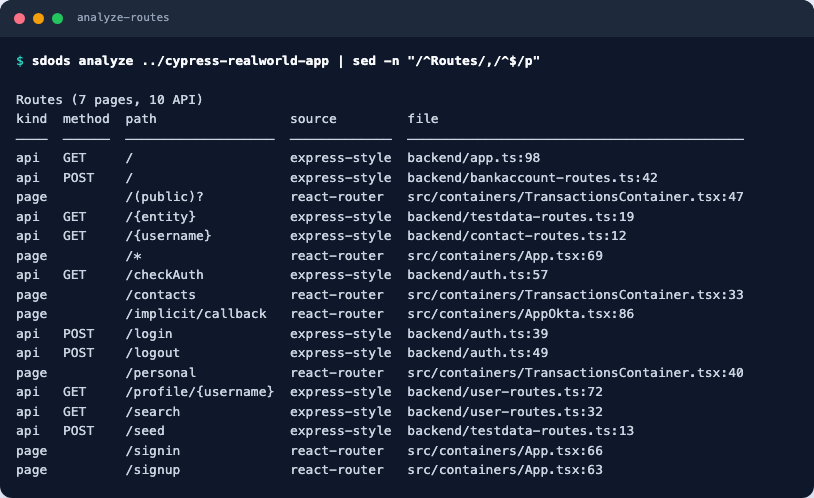The image size is (814, 498).
Task: Select src/containers/App.tsx:69
Action: click(x=505, y=255)
